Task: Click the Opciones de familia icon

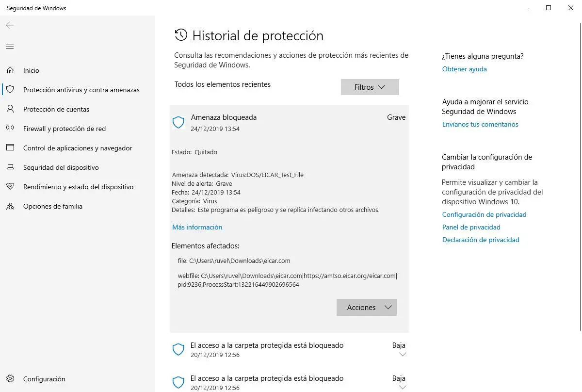Action: [x=10, y=206]
